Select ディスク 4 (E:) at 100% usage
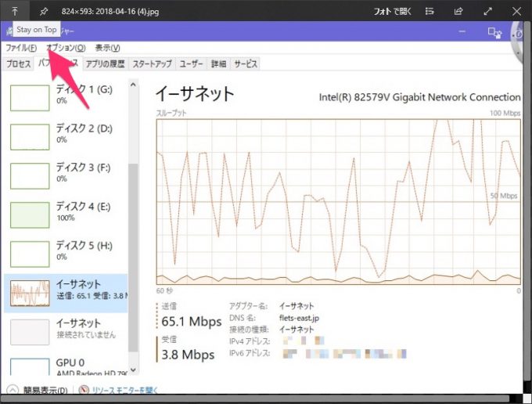 pos(66,215)
